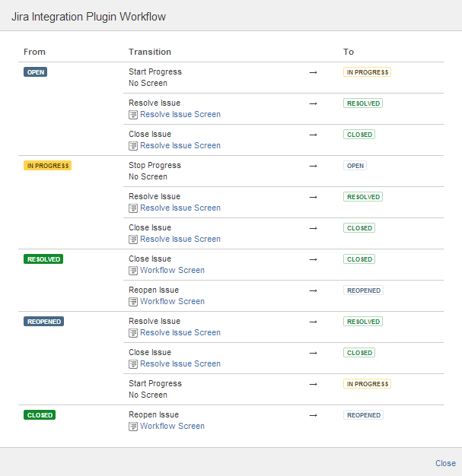Click 'Reopen Issue' transition under Closed status
This screenshot has height=476, width=462.
[x=154, y=414]
